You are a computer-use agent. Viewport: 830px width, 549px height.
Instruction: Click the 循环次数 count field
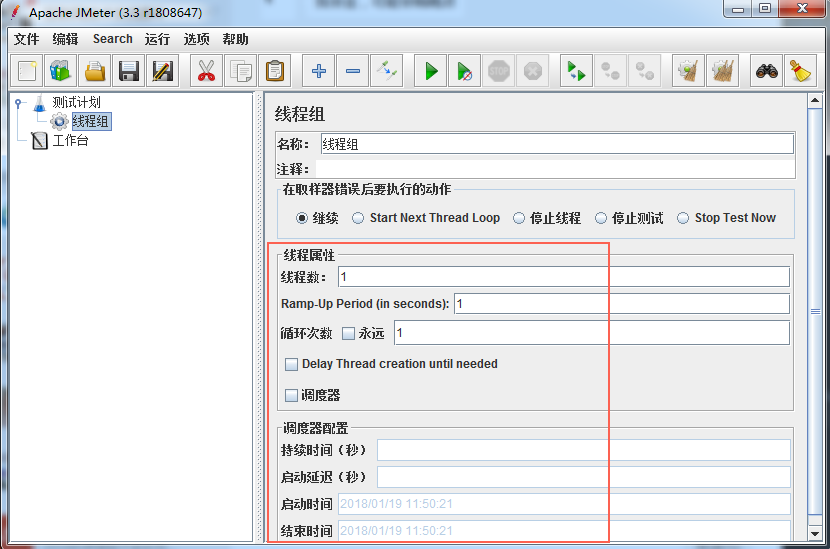tap(592, 333)
